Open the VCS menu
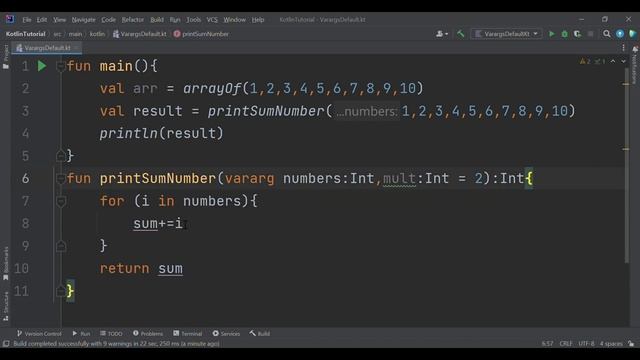 click(212, 20)
